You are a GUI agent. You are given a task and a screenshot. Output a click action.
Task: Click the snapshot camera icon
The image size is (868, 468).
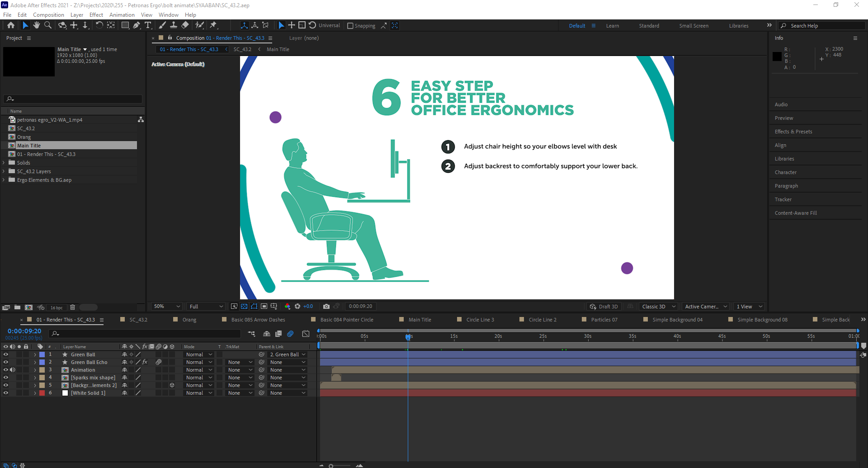tap(326, 307)
